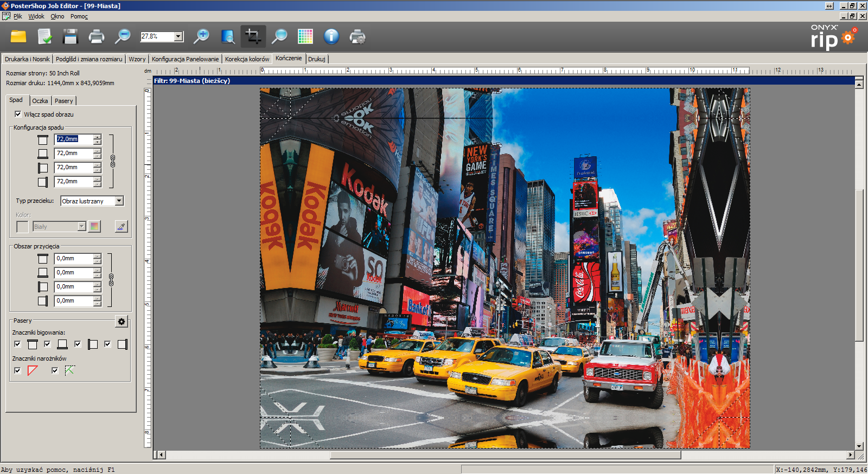Increase top bleed value spinner
This screenshot has height=474, width=868.
coord(97,137)
